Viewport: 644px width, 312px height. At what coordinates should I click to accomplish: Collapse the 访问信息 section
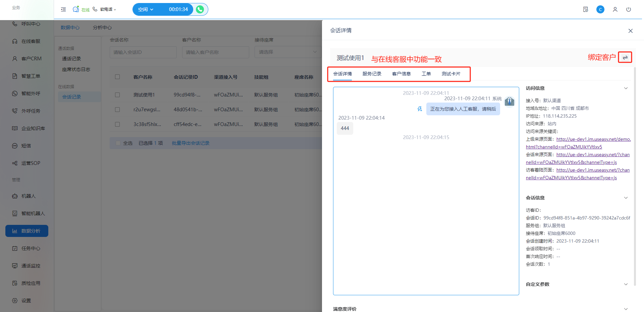point(626,88)
